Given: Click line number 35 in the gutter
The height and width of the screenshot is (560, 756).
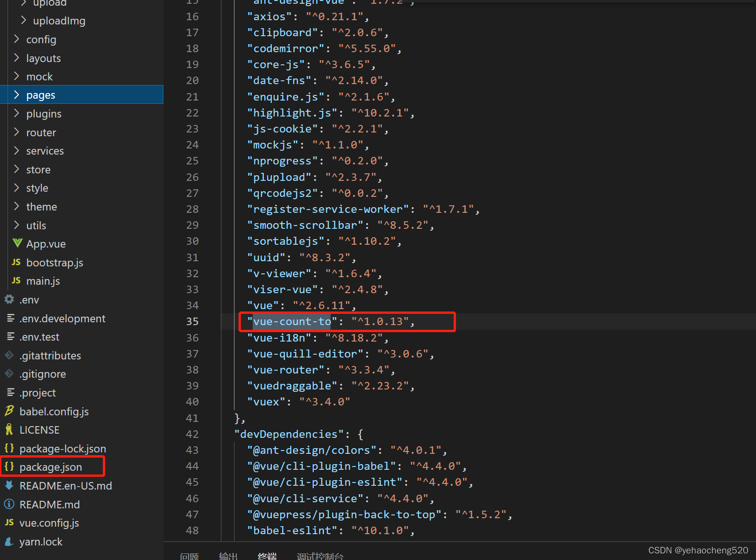Looking at the screenshot, I should pos(193,321).
